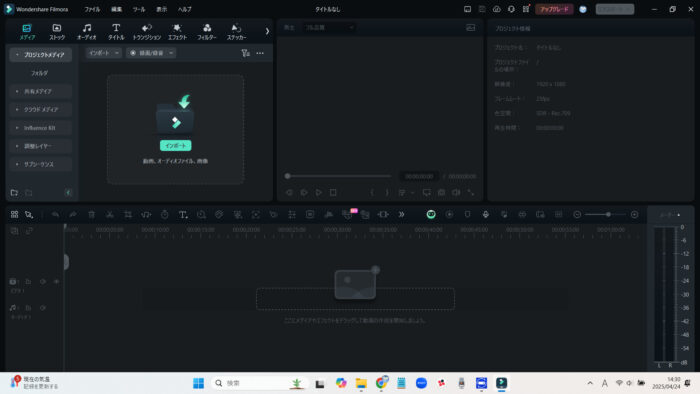Open the preview quality dropdown
Image resolution: width=700 pixels, height=394 pixels.
329,28
